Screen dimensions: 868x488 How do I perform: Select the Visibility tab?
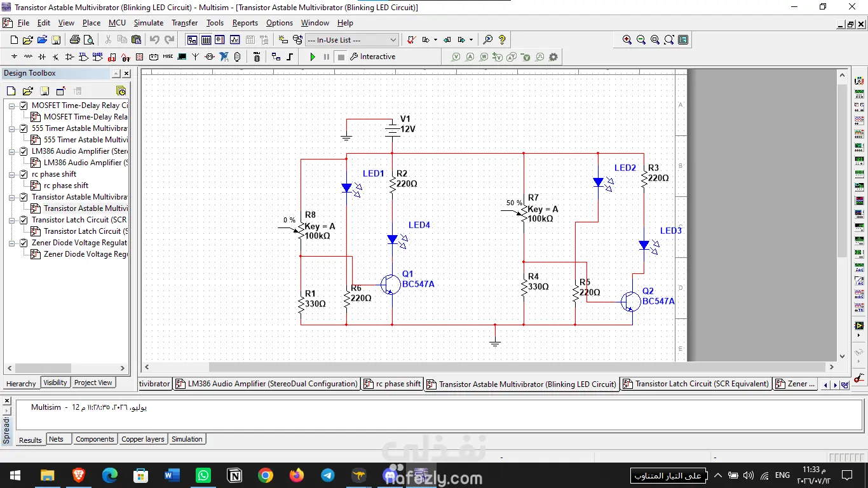55,383
